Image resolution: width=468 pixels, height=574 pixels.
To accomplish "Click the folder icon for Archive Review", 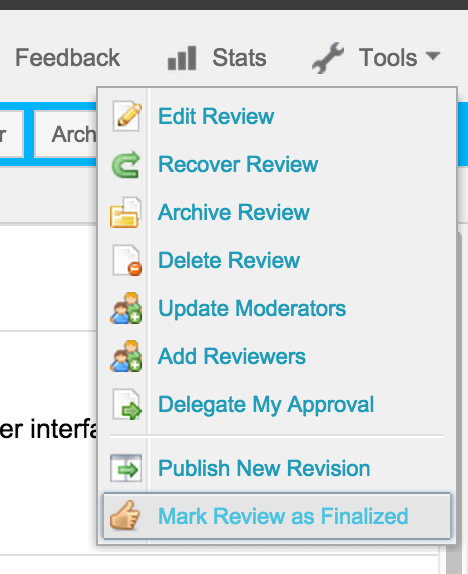I will point(125,212).
